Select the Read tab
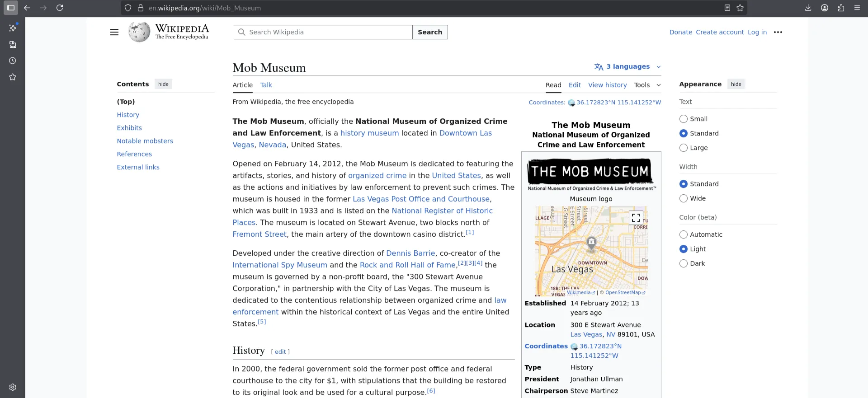 click(x=553, y=85)
